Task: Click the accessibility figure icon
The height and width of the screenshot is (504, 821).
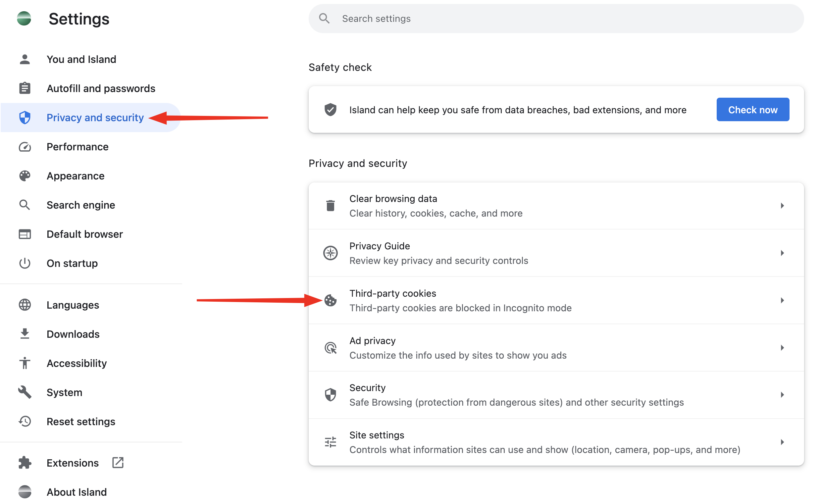Action: coord(25,363)
